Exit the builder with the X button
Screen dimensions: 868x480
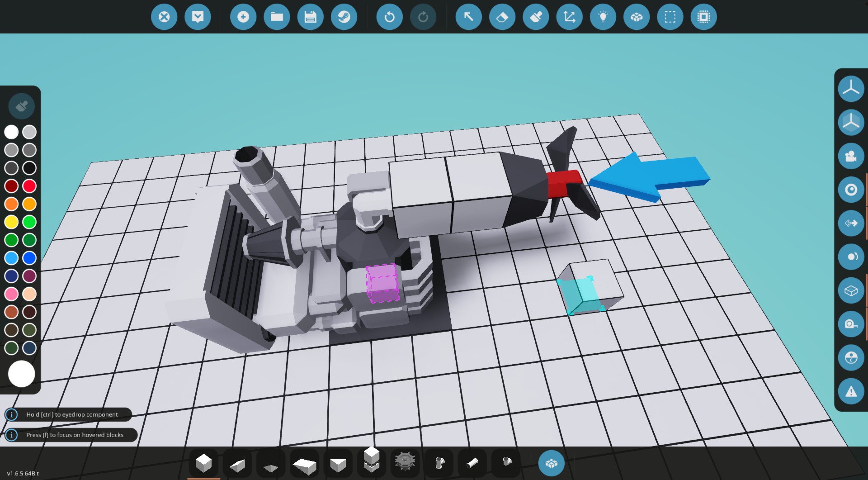click(x=164, y=17)
